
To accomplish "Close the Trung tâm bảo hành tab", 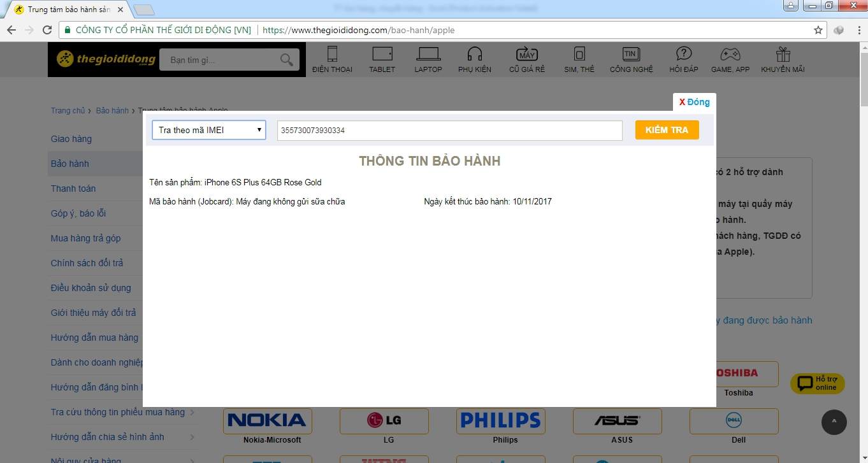I will (x=120, y=10).
